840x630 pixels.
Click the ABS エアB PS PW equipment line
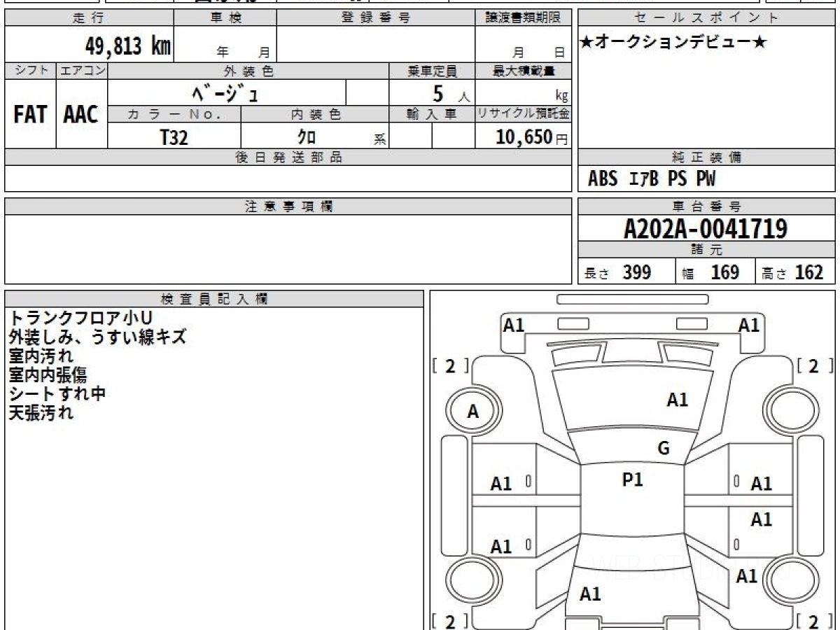pyautogui.click(x=652, y=179)
